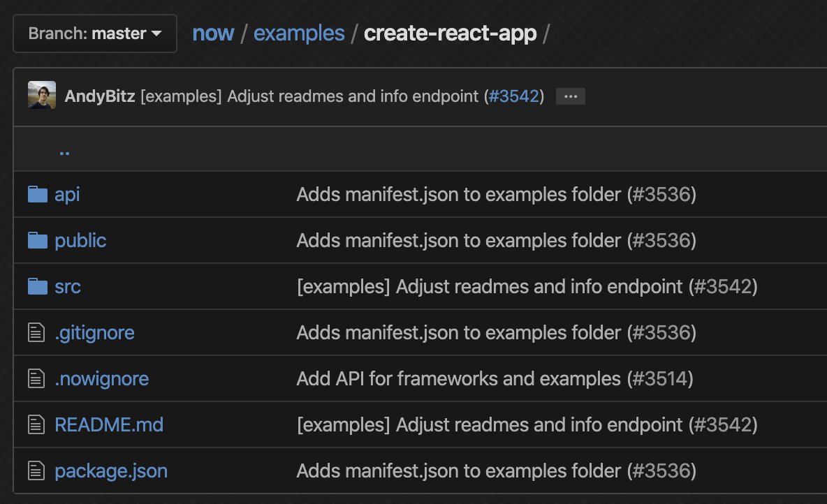The width and height of the screenshot is (827, 504).
Task: Open the 'examples' breadcrumb link
Action: (x=299, y=34)
